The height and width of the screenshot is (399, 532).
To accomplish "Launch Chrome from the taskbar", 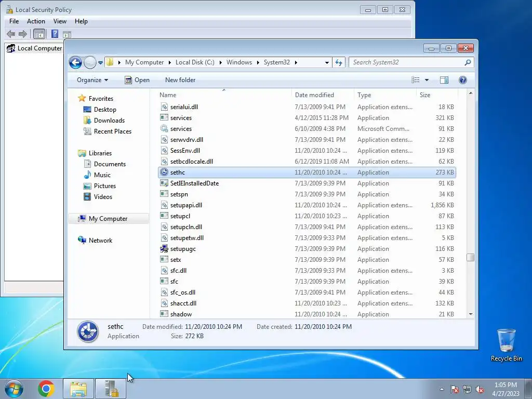I will [46, 389].
